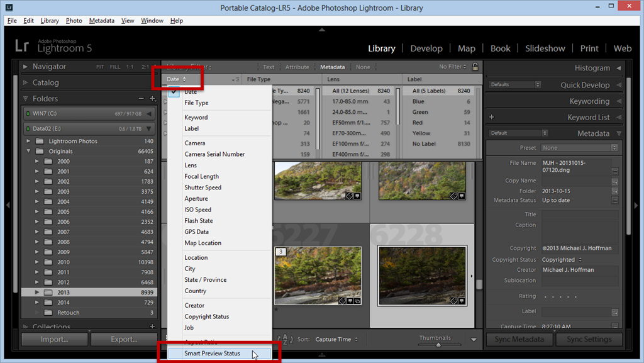Switch to the Develop module
Screen dimensions: 644x363
(426, 48)
